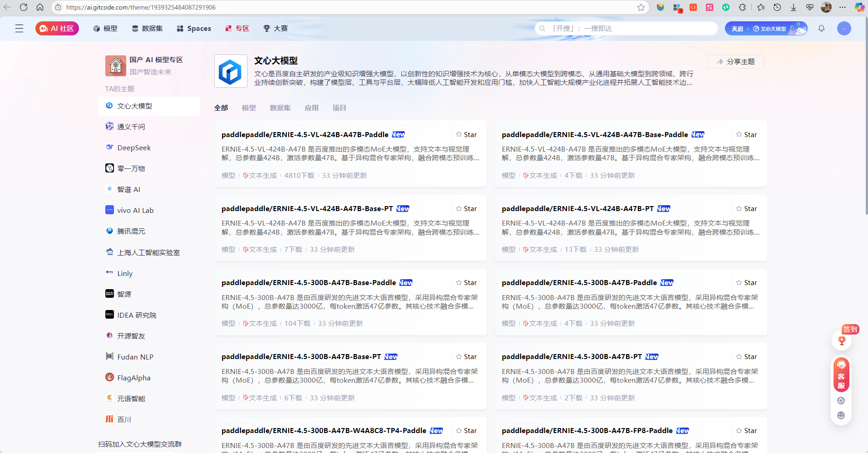Open Spaces in top navigation

(x=194, y=29)
